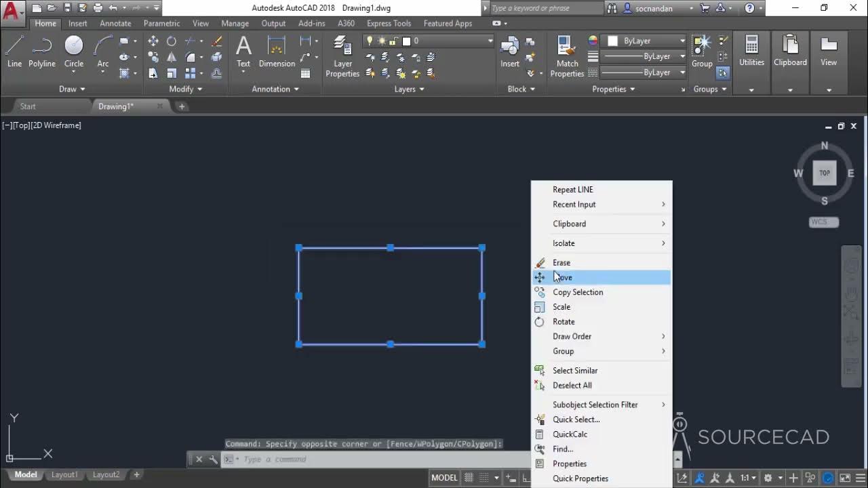
Task: Click the Offset tool icon
Action: pos(217,73)
